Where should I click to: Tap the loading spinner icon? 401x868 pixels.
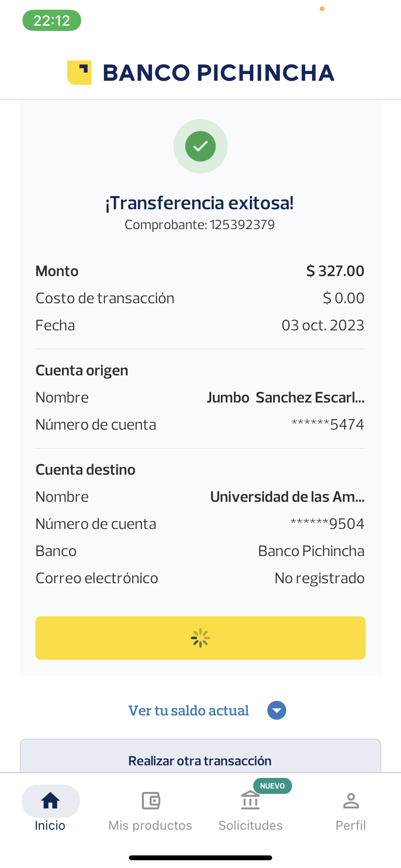click(x=200, y=638)
